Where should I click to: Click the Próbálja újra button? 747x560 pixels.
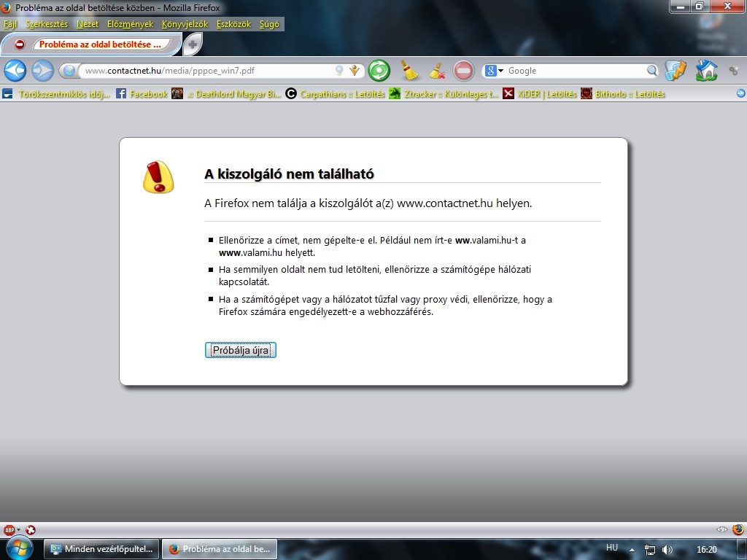pyautogui.click(x=241, y=350)
